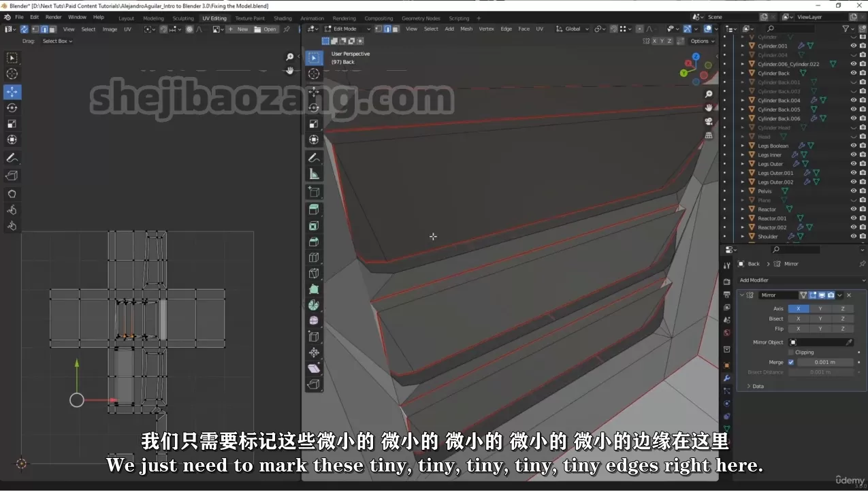The width and height of the screenshot is (868, 492).
Task: Uncheck the Merge checkbox
Action: (x=791, y=362)
